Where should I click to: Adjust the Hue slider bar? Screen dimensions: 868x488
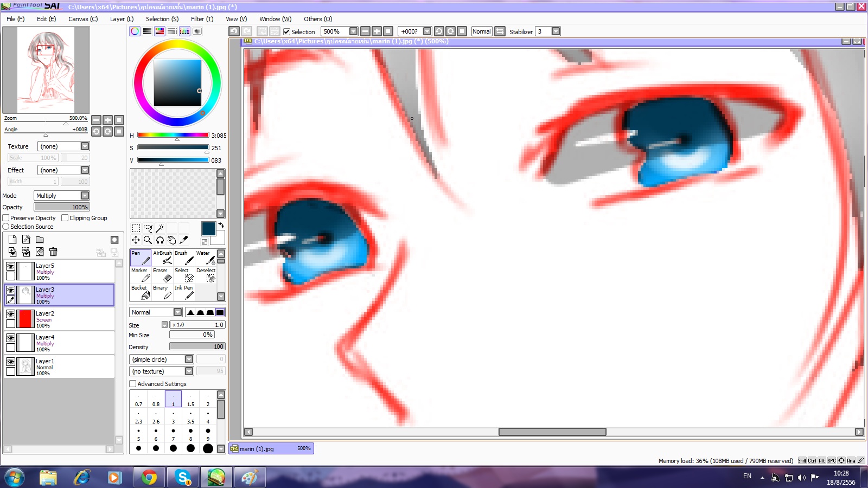[173, 135]
